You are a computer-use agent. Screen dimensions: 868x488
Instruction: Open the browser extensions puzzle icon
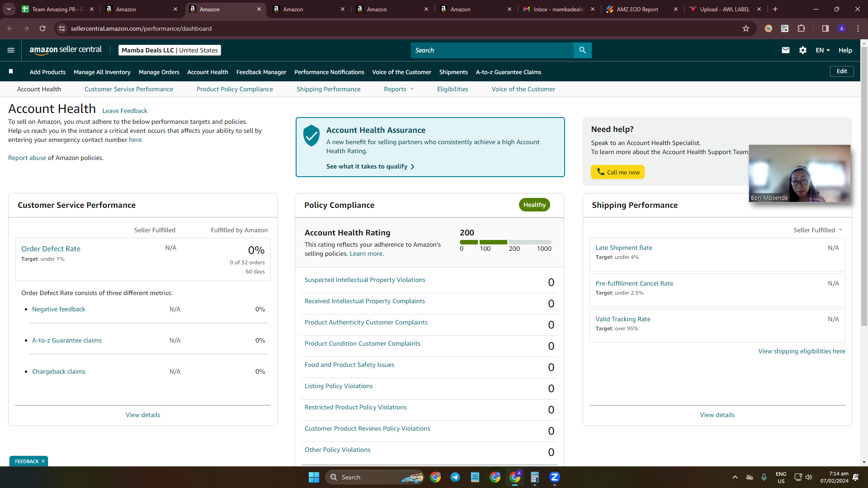tap(801, 28)
